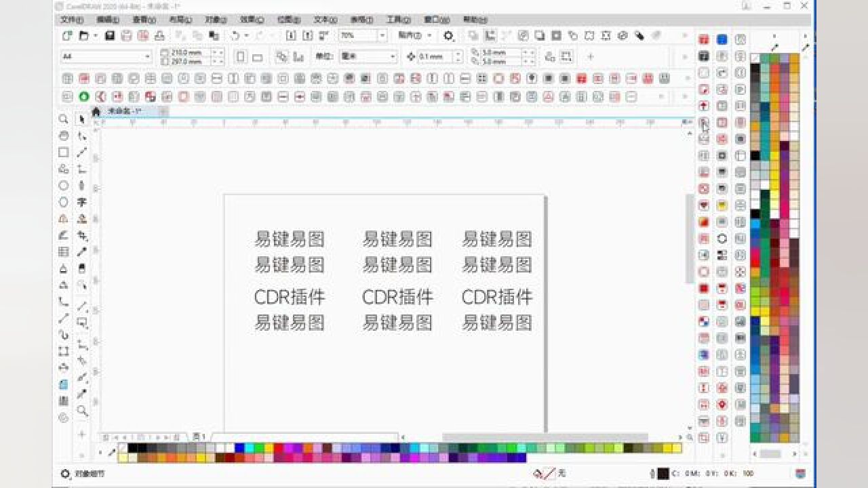
Task: Pick the black swatch in bottom palette
Action: (x=133, y=448)
